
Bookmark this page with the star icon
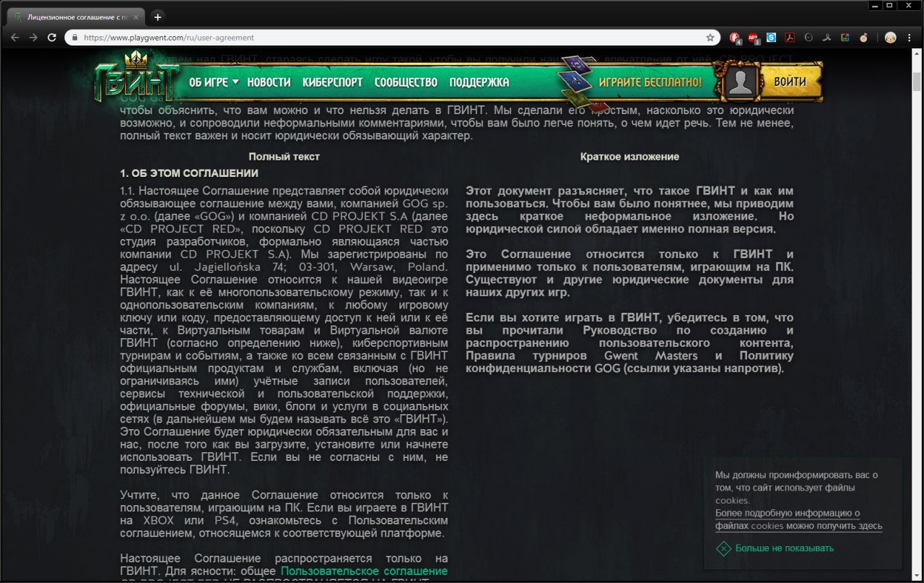tap(710, 38)
